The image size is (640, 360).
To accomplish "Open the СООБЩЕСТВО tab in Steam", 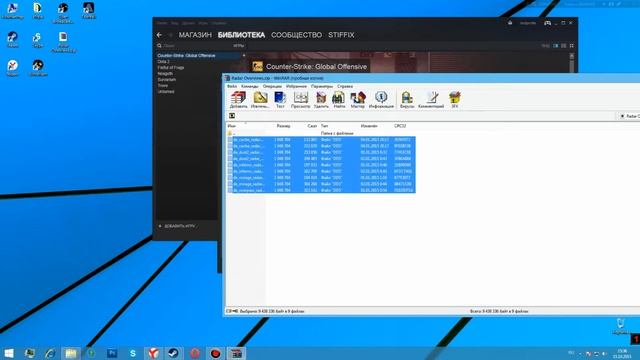I will coord(296,35).
